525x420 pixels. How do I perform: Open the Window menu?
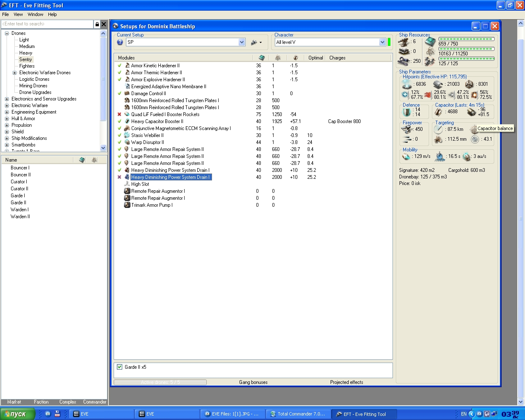(36, 14)
